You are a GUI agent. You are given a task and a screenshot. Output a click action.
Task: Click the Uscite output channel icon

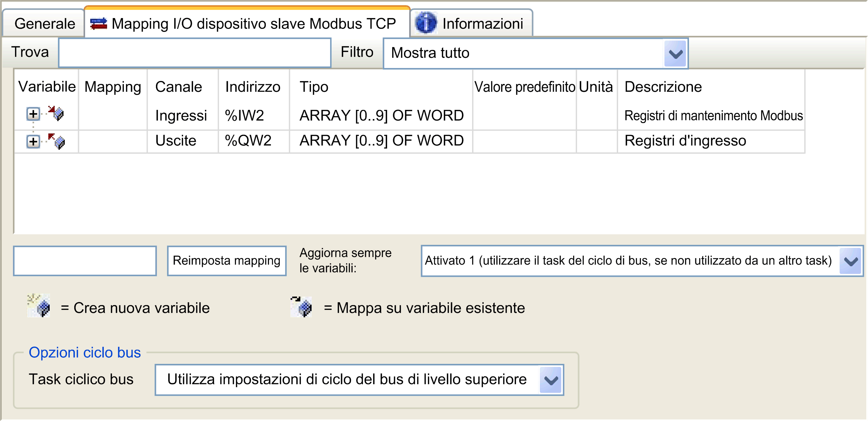(x=56, y=141)
